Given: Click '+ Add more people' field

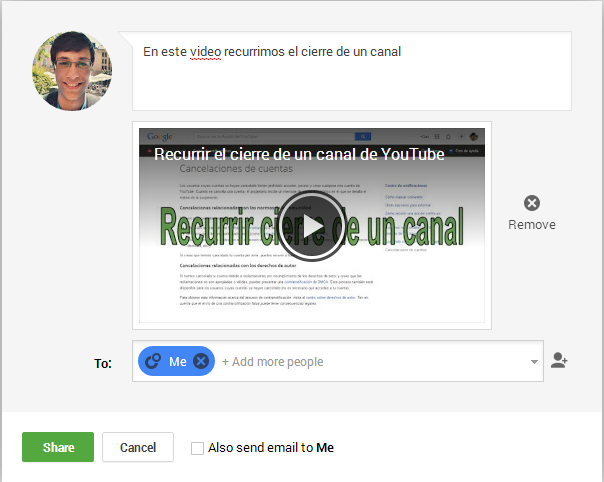Looking at the screenshot, I should coord(273,362).
